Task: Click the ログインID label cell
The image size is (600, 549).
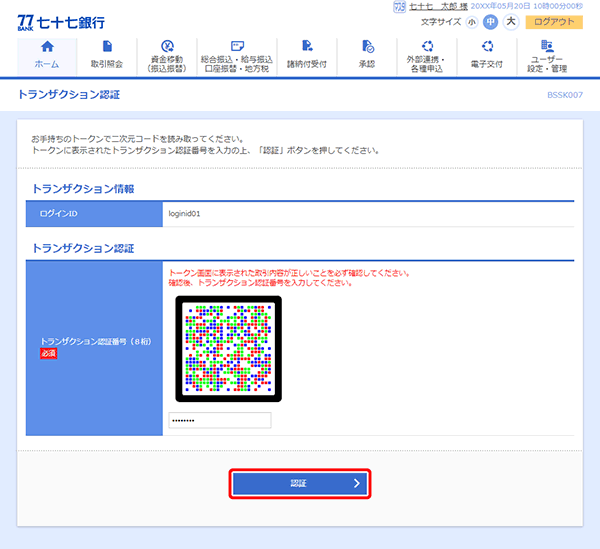Action: 94,214
